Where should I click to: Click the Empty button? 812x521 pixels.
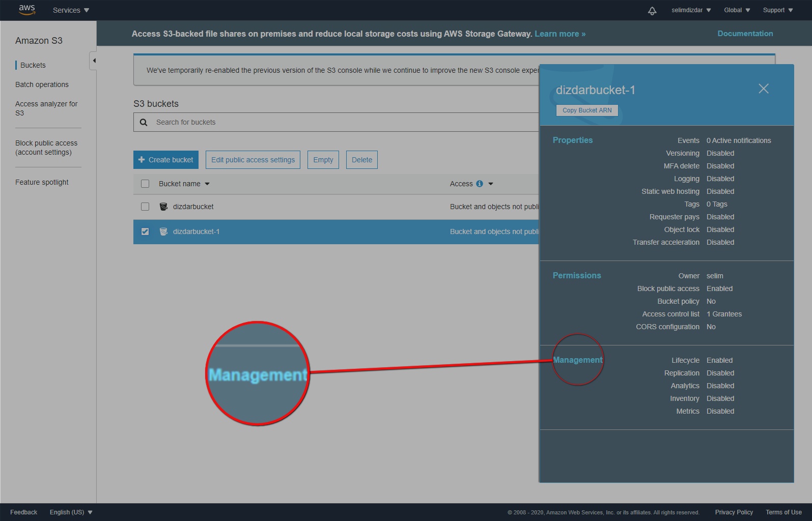(323, 160)
